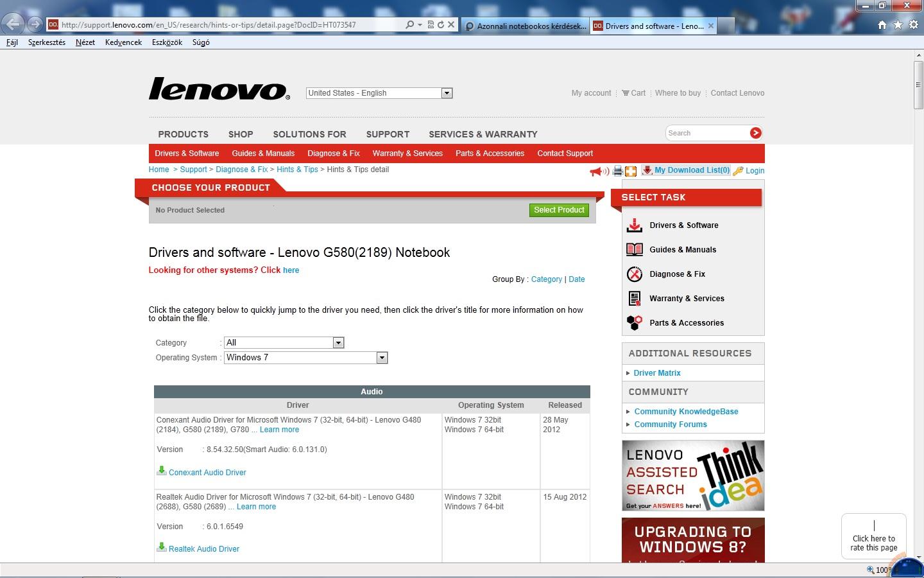The image size is (924, 578).
Task: Open the PRODUCTS navigation menu
Action: coord(183,134)
